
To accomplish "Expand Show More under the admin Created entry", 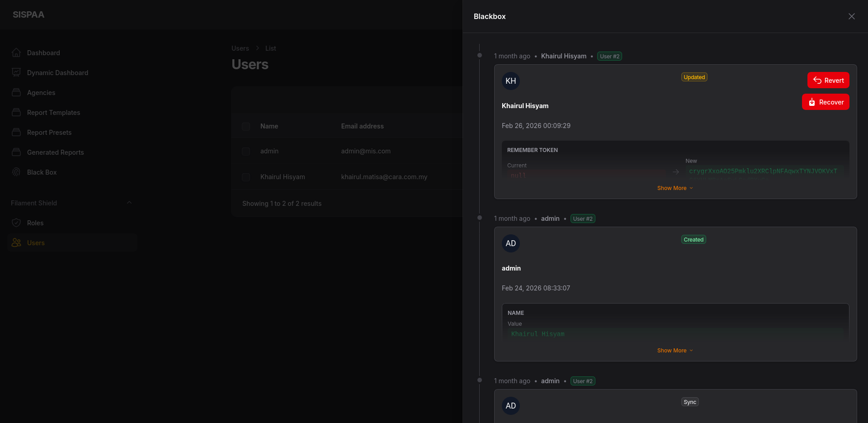I will coord(675,350).
